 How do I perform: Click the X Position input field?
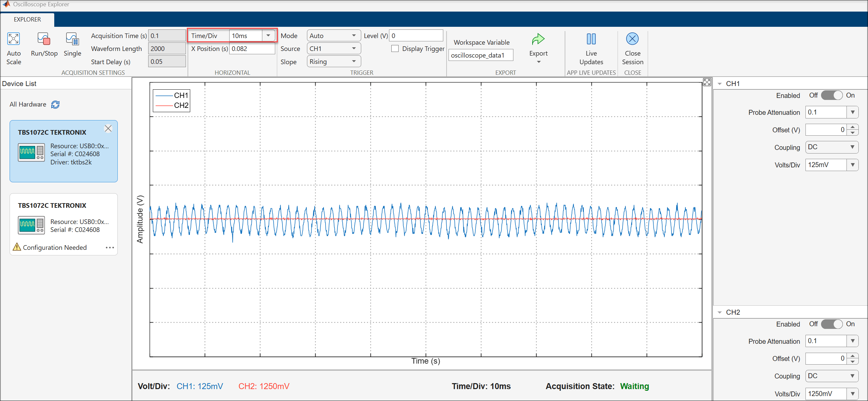coord(252,49)
